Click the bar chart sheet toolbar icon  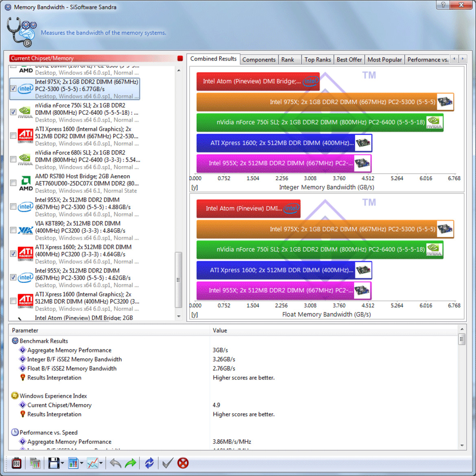tap(73, 463)
